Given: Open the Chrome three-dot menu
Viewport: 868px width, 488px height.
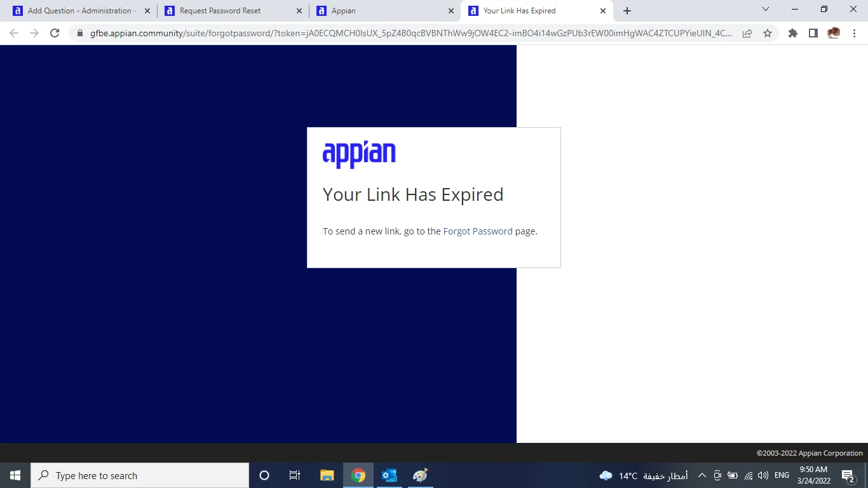Looking at the screenshot, I should pyautogui.click(x=854, y=33).
